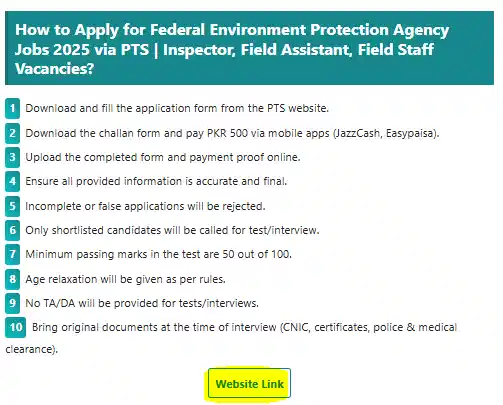The width and height of the screenshot is (503, 405).
Task: Click the number 9 step badge
Action: (12, 303)
